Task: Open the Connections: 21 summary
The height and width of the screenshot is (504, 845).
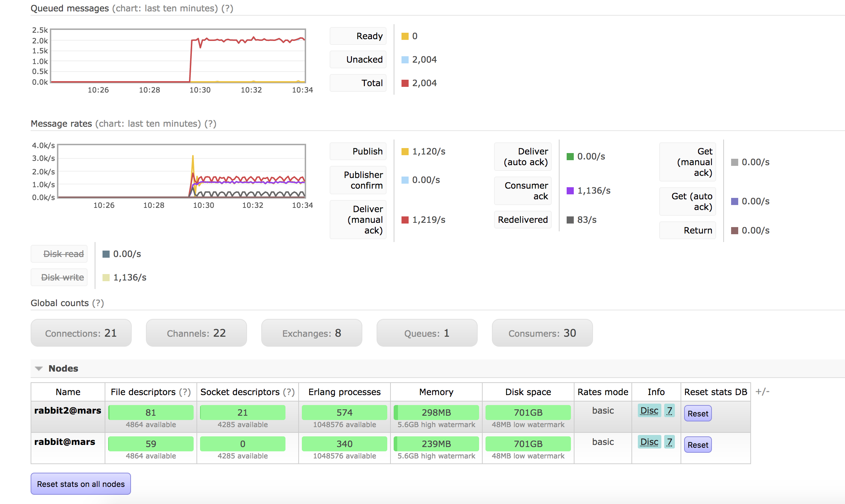Action: 81,333
